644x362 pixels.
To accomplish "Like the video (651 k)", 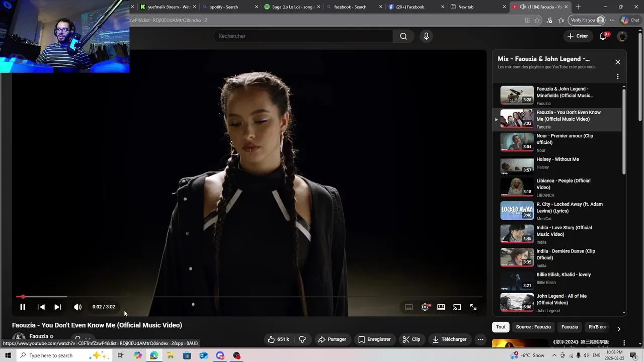I will coord(278,339).
